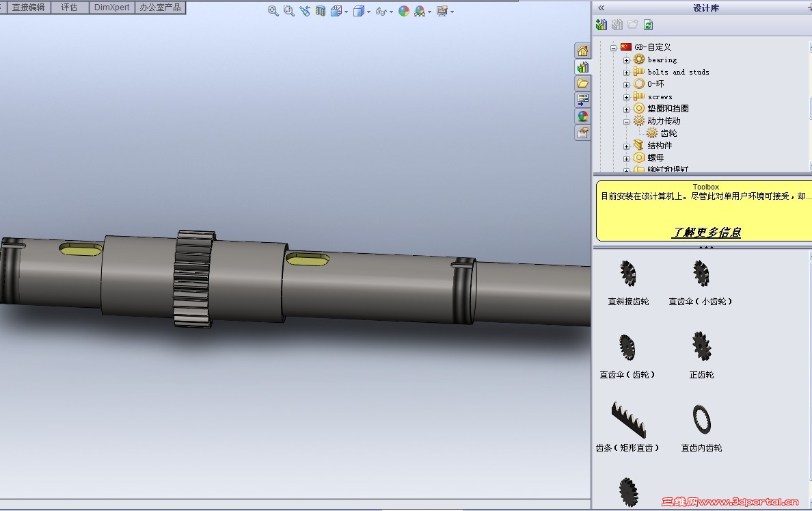Viewport: 812px width, 511px height.
Task: Click the View Orientation cube icon
Action: pos(336,11)
